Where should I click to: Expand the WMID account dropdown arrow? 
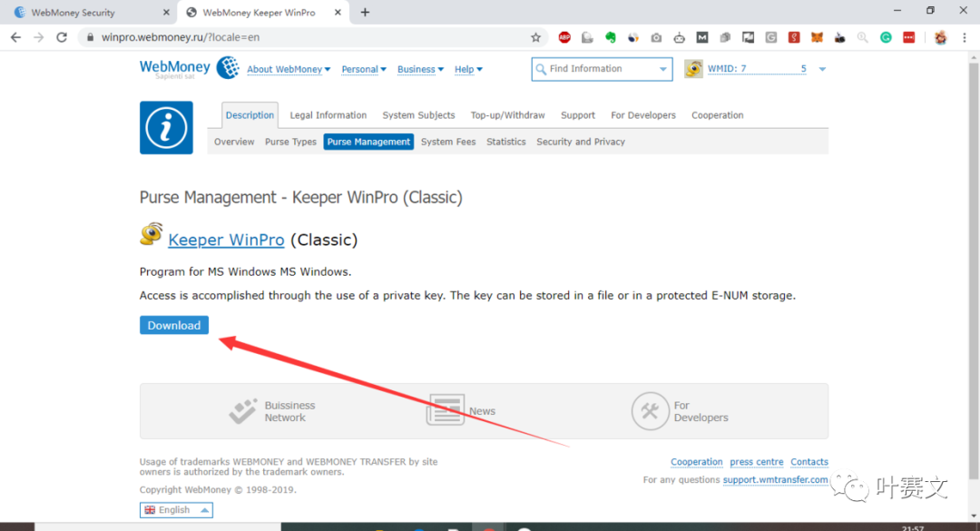click(822, 69)
